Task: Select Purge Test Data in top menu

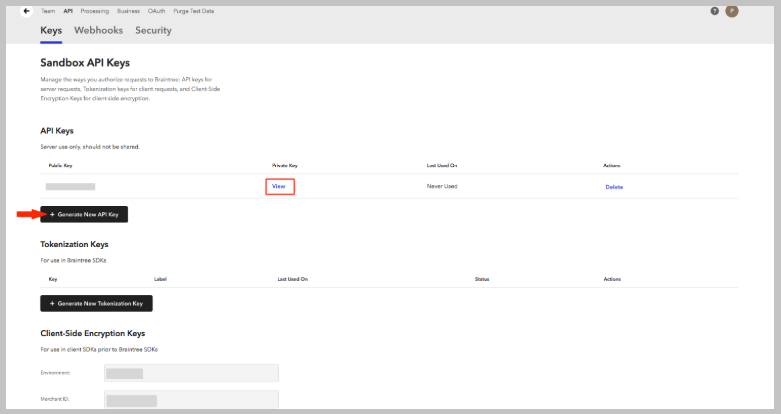Action: pos(194,11)
